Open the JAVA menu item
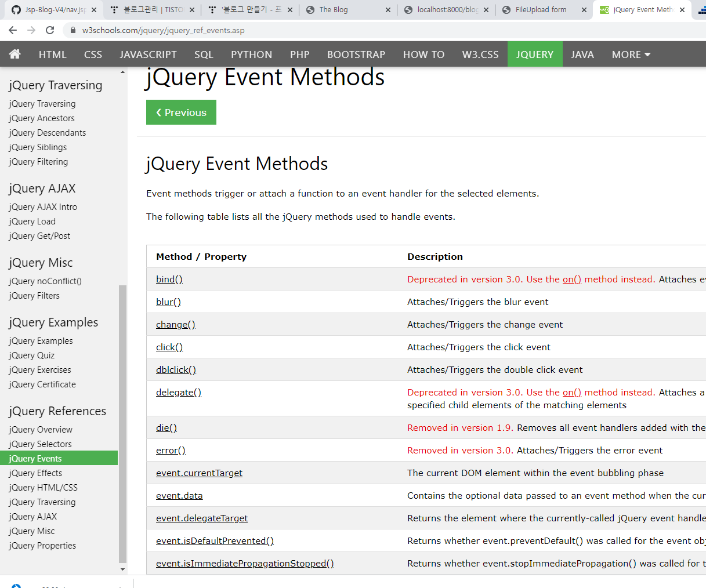 [582, 54]
